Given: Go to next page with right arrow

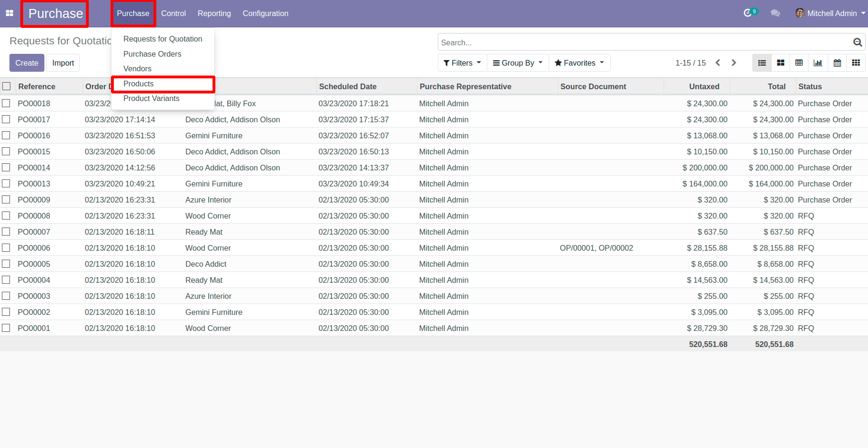Looking at the screenshot, I should [x=734, y=63].
